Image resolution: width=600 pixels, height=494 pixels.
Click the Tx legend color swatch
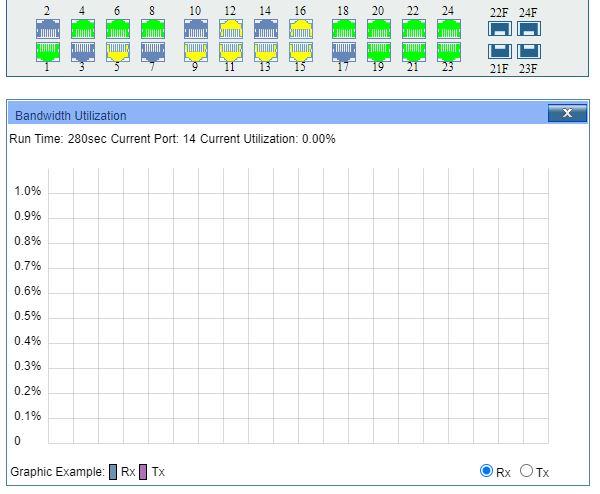coord(143,472)
